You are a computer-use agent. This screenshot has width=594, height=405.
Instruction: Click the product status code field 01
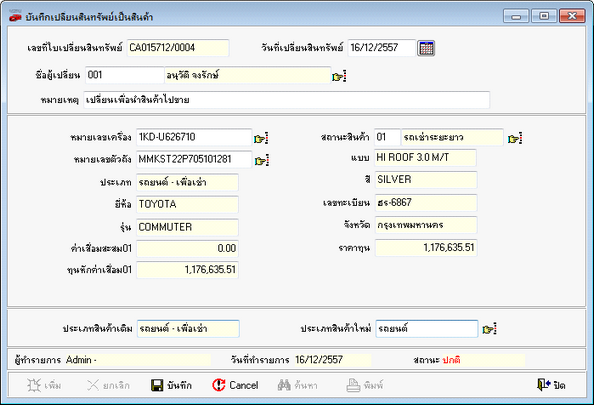[387, 137]
